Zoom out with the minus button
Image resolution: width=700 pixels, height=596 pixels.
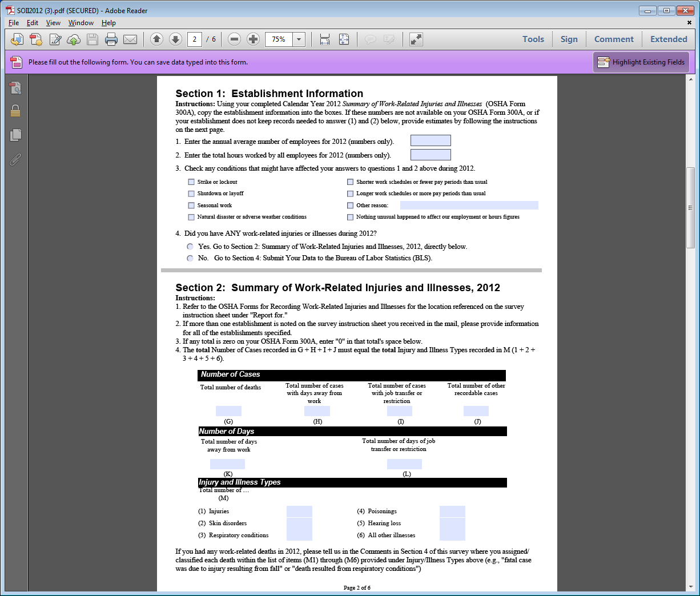pyautogui.click(x=234, y=39)
